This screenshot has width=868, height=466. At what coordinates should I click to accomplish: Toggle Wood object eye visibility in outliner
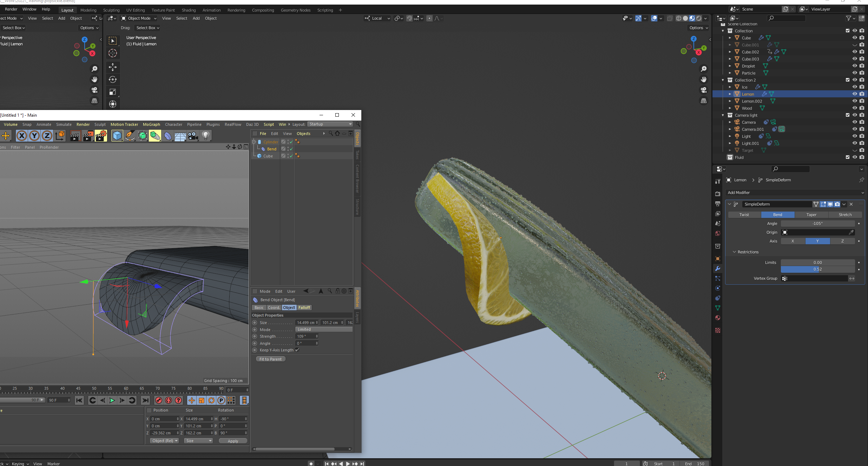coord(855,108)
